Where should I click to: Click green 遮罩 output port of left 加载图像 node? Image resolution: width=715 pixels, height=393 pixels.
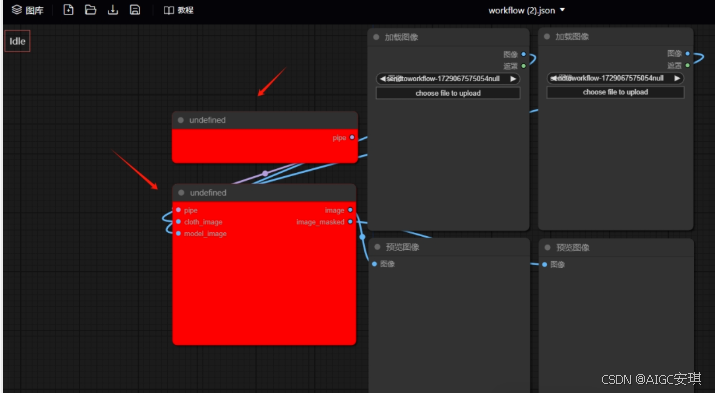[523, 66]
